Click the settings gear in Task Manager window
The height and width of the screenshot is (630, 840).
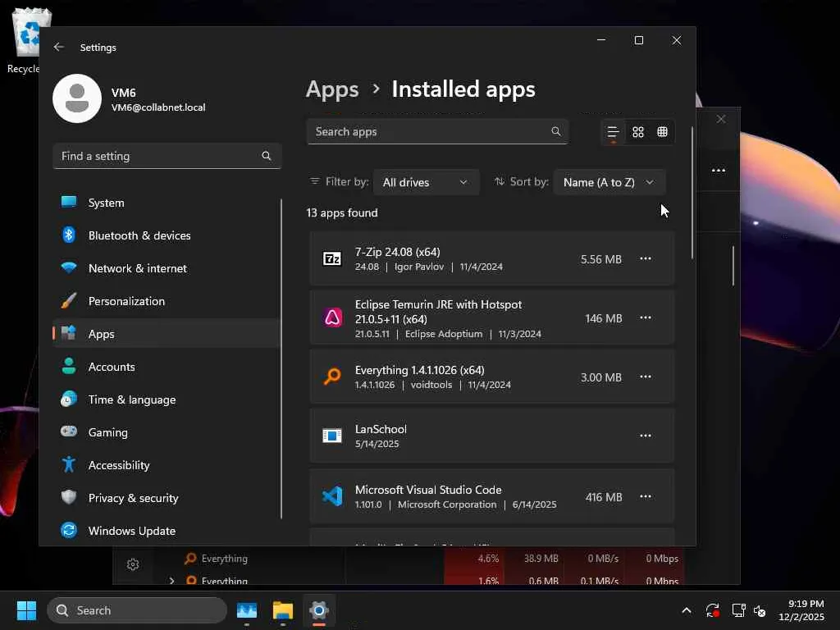pos(133,564)
